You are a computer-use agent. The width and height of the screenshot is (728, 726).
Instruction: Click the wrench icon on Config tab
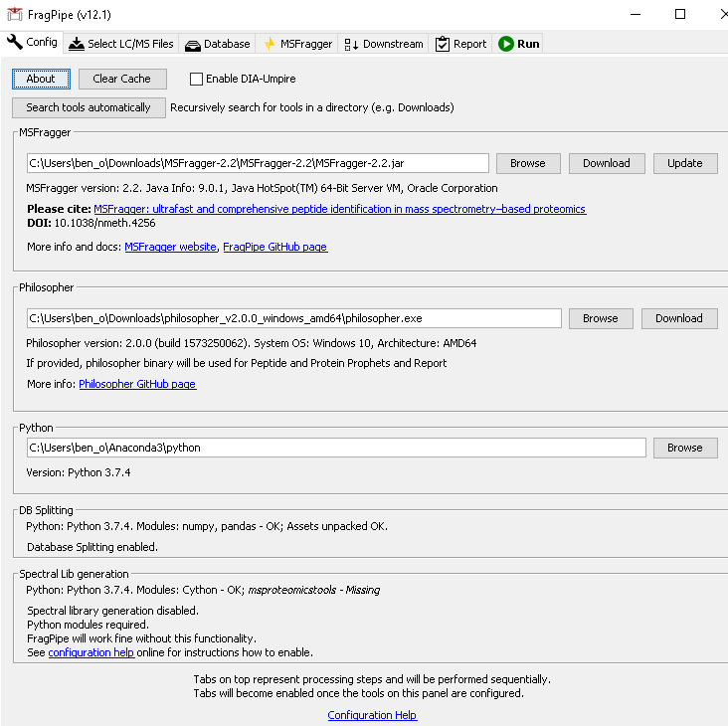pos(15,43)
